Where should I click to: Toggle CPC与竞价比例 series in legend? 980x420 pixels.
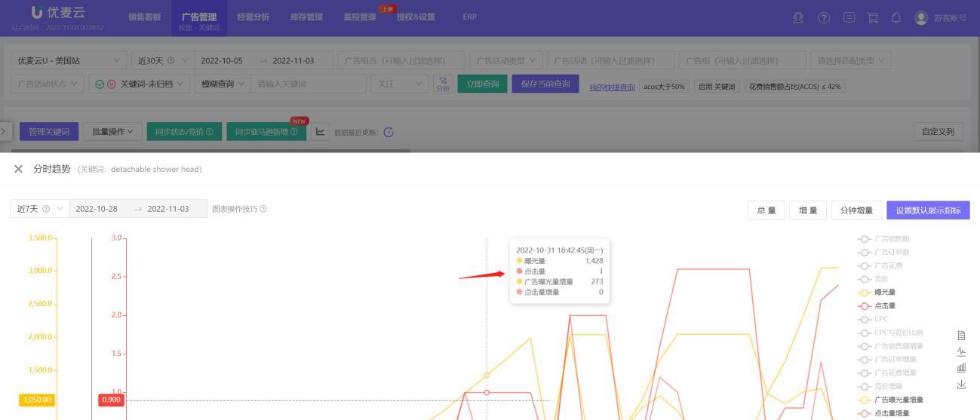890,333
